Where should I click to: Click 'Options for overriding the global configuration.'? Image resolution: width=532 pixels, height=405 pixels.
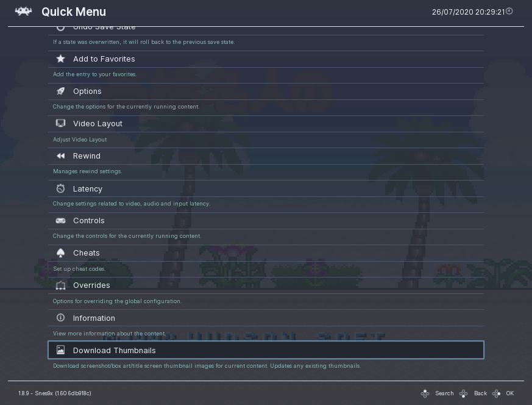(117, 301)
